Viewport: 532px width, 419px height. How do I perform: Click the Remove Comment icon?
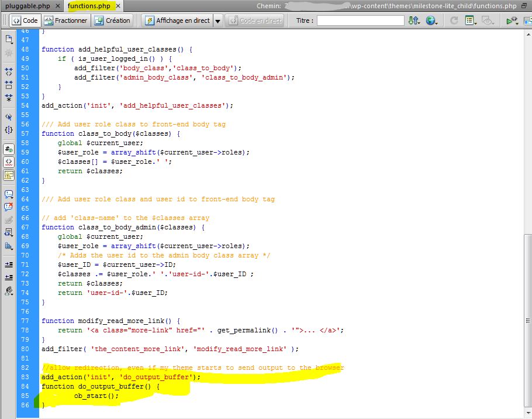point(9,207)
